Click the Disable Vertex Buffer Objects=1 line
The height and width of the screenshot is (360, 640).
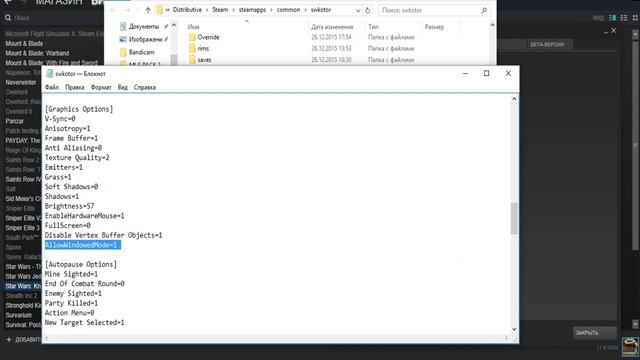(103, 235)
